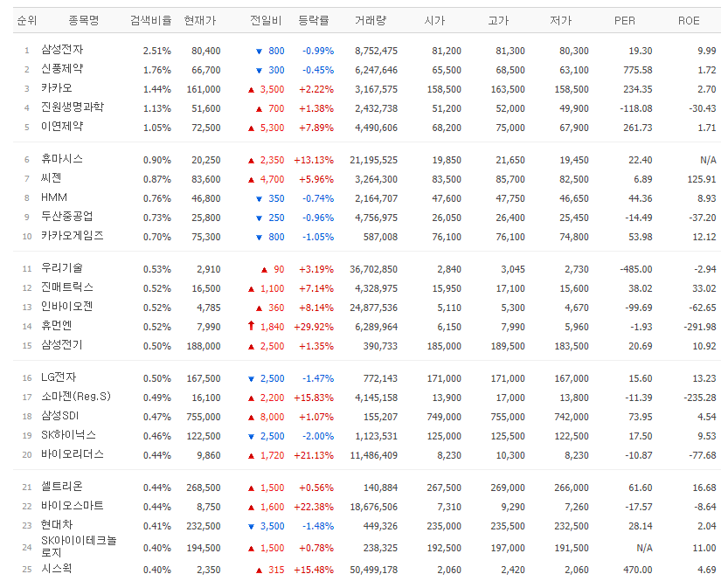
Task: Click 우리기술 volume 36,702,850
Action: tap(374, 269)
